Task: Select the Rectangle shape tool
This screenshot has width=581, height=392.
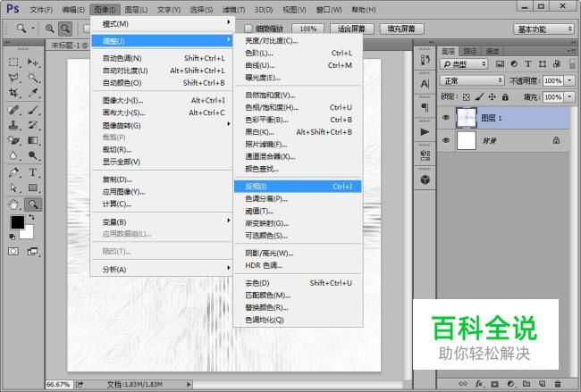Action: pyautogui.click(x=33, y=188)
